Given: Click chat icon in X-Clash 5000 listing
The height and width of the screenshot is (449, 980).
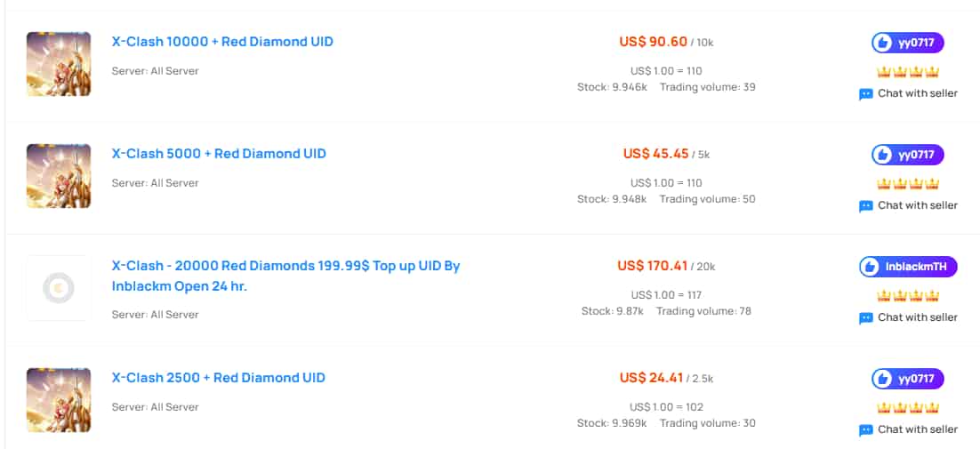Looking at the screenshot, I should click(x=865, y=206).
